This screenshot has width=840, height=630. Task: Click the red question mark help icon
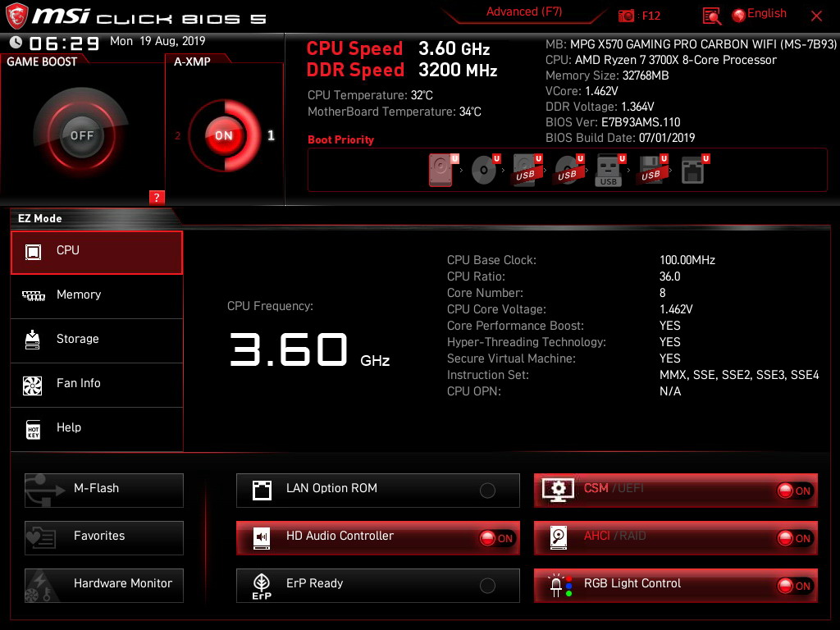point(157,197)
